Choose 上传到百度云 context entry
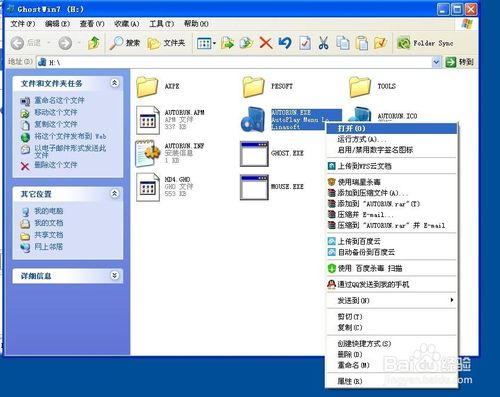 [391, 241]
